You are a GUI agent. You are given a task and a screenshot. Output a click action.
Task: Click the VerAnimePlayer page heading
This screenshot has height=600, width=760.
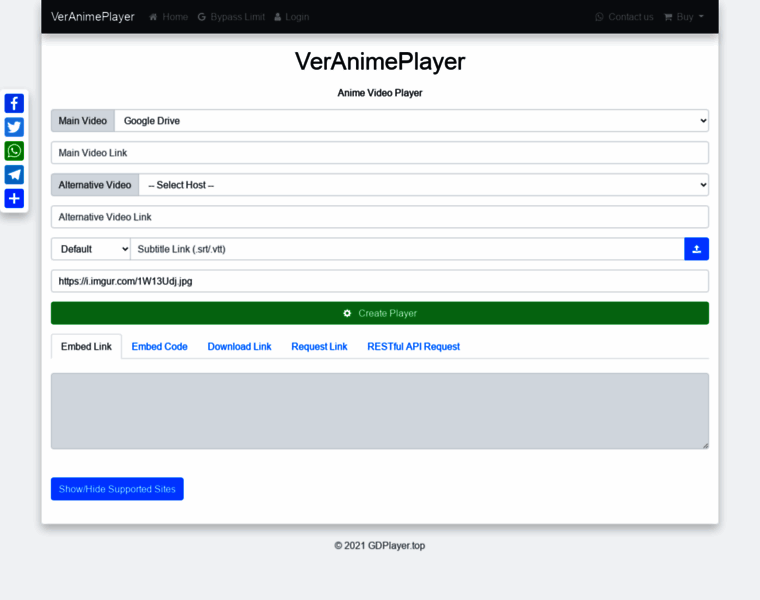click(x=380, y=62)
